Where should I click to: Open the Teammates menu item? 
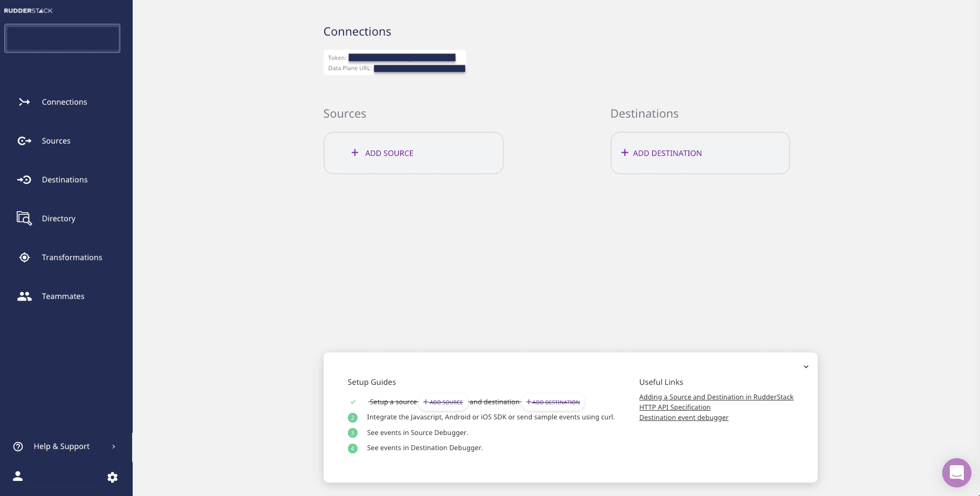point(63,296)
